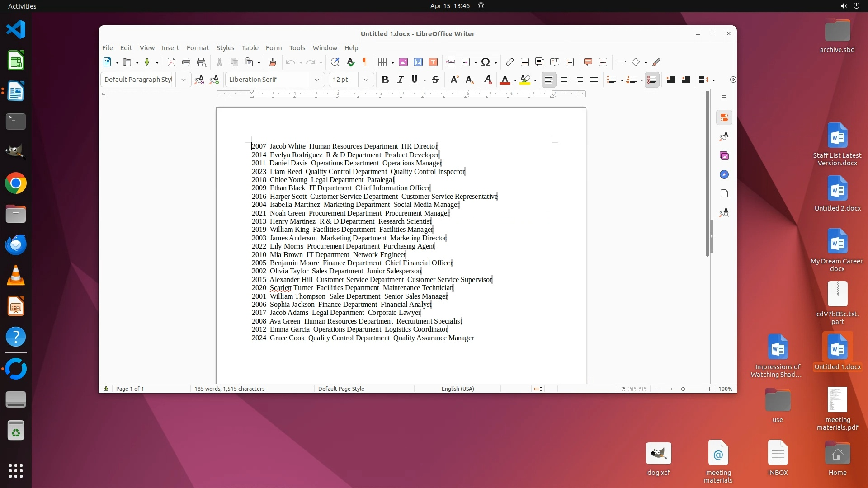Open the Table menu

coord(250,48)
